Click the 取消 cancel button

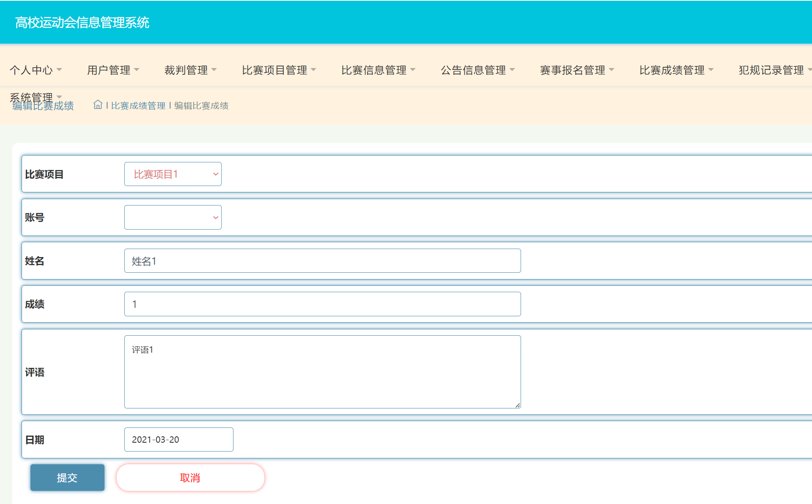pyautogui.click(x=190, y=477)
